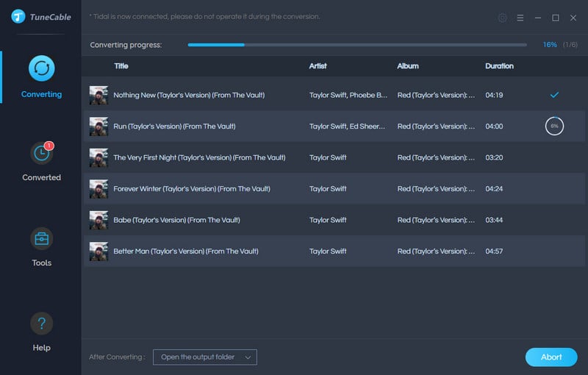Select the Better Man title
The height and width of the screenshot is (375, 588).
point(186,251)
